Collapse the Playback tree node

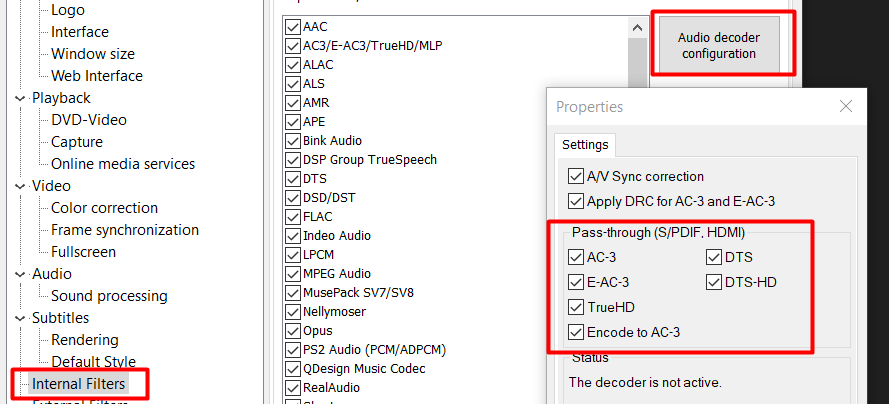coord(20,98)
